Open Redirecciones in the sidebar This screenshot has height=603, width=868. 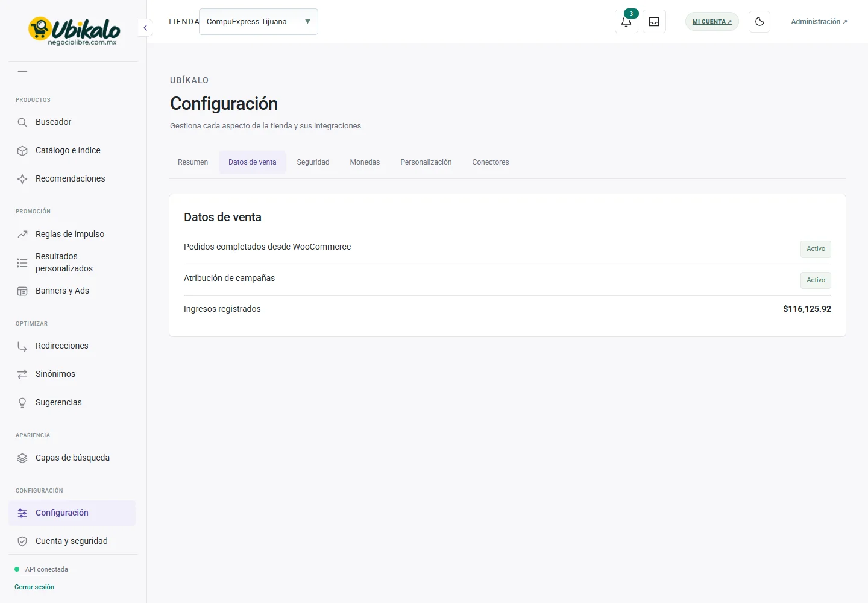[x=72, y=346]
